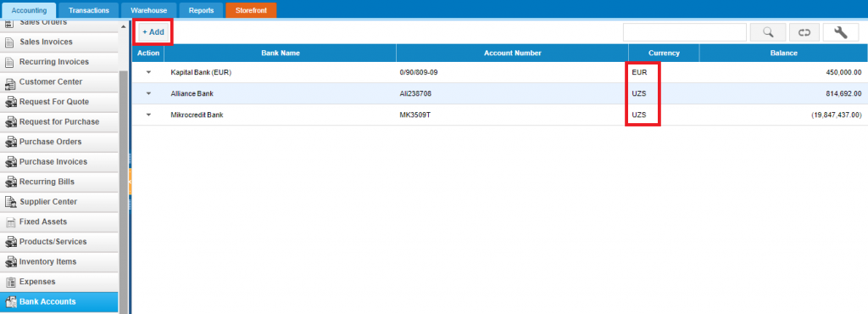The image size is (868, 314).
Task: Sort by the Balance column header
Action: (x=783, y=53)
